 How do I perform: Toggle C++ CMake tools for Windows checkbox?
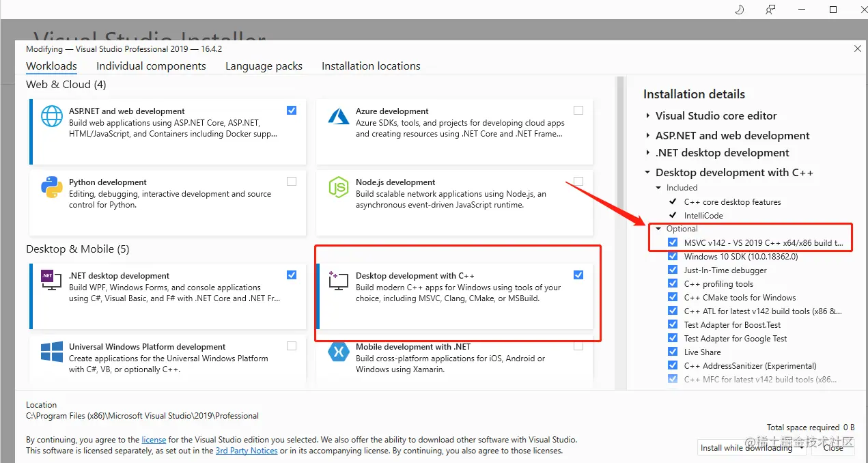(x=673, y=297)
